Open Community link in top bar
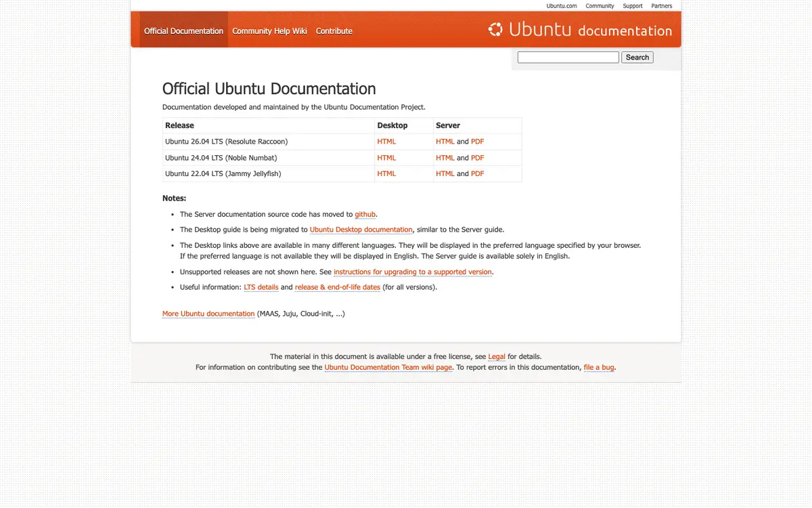This screenshot has width=812, height=508. coord(600,6)
